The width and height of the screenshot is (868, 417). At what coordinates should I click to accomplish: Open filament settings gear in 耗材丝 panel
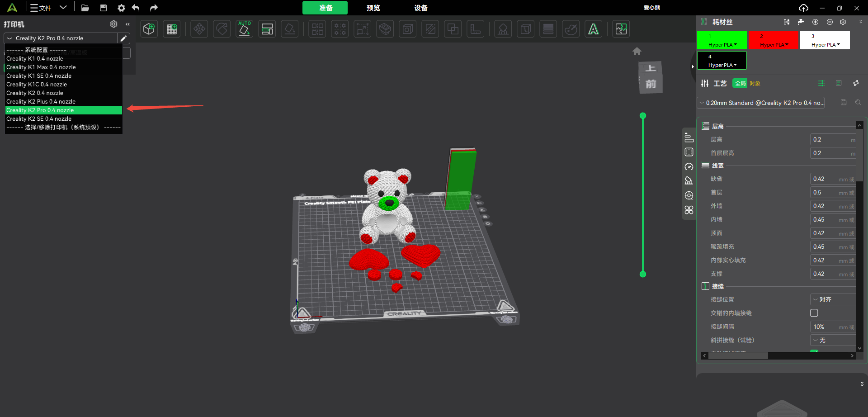tap(843, 22)
